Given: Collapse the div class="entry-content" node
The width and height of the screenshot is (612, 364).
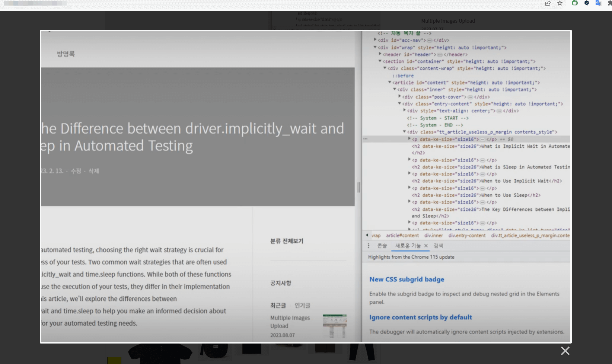Looking at the screenshot, I should click(399, 103).
